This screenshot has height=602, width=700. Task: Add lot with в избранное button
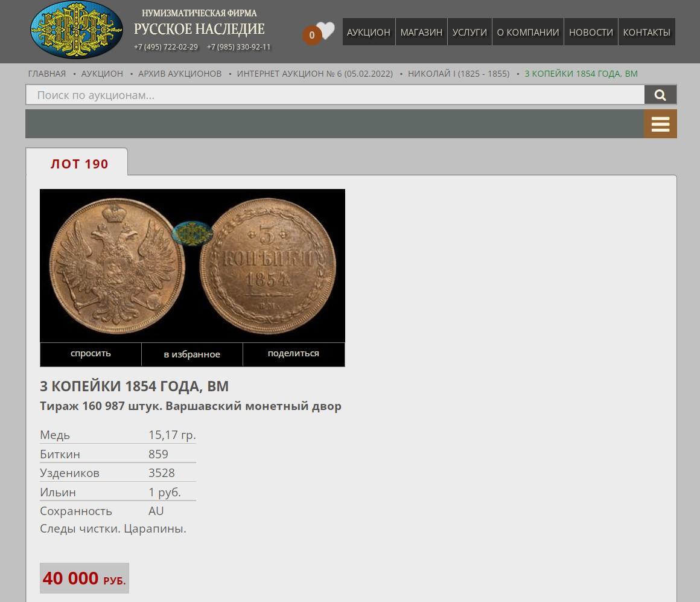coord(192,354)
